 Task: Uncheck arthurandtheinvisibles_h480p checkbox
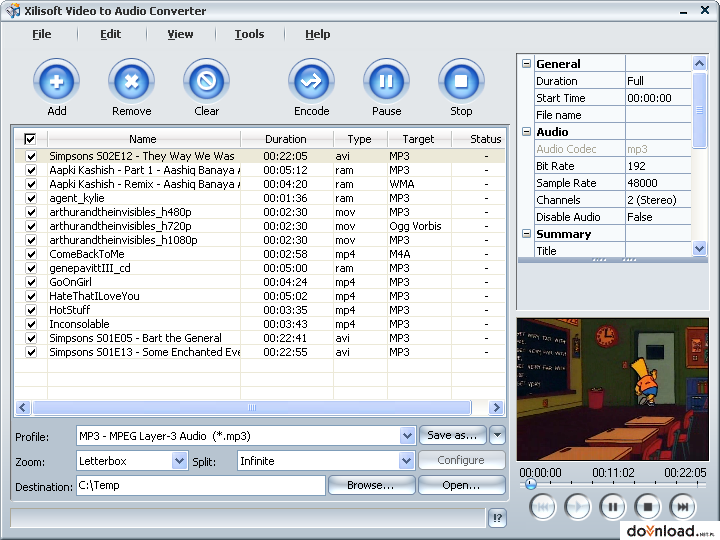coord(31,212)
